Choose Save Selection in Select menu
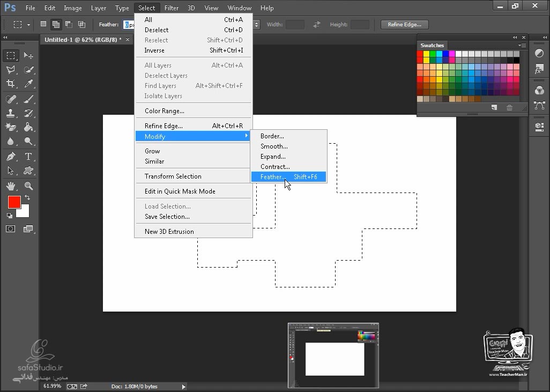 coord(194,217)
